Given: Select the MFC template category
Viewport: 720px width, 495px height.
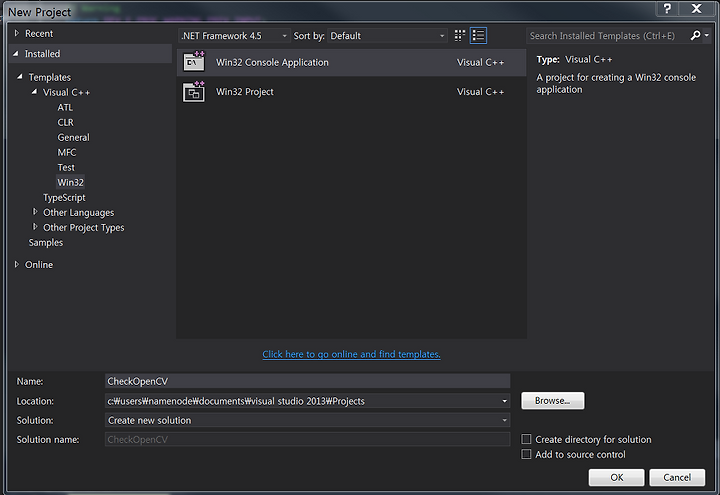Looking at the screenshot, I should tap(67, 152).
